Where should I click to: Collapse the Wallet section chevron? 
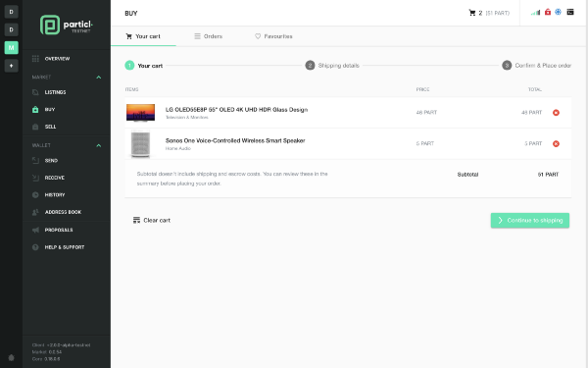point(99,145)
